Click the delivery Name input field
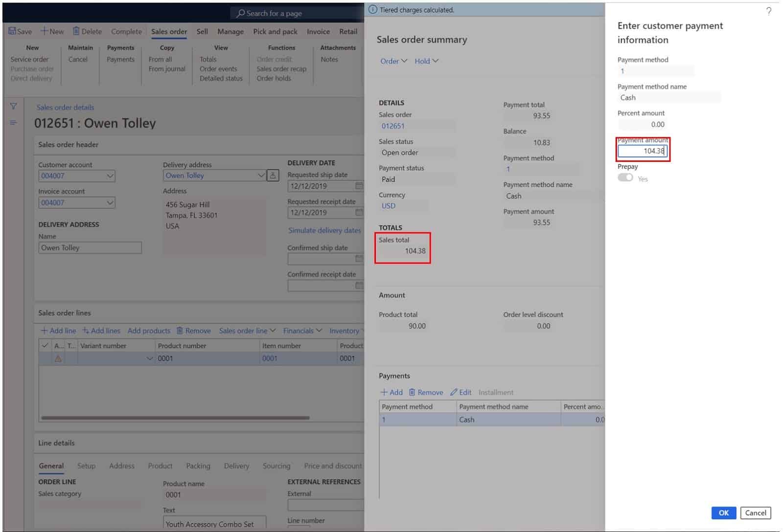The width and height of the screenshot is (783, 532). tap(90, 247)
